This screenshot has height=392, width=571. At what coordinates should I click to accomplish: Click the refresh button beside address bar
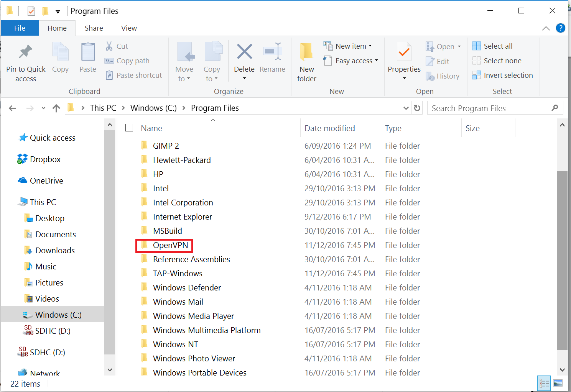417,108
